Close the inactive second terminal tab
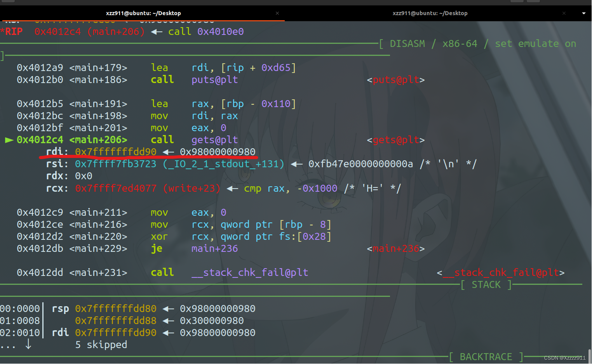592x364 pixels. pyautogui.click(x=564, y=13)
